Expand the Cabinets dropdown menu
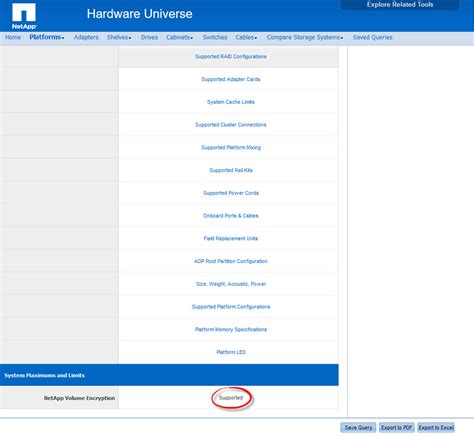 (180, 37)
